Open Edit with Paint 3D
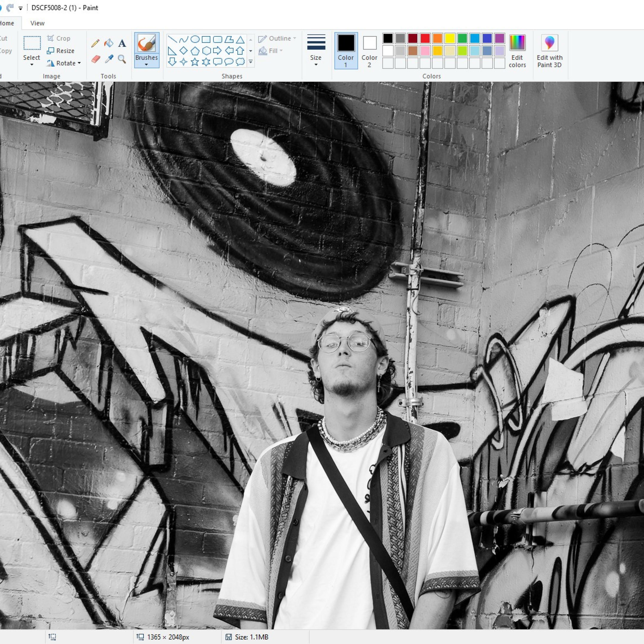This screenshot has width=644, height=644. 549,51
